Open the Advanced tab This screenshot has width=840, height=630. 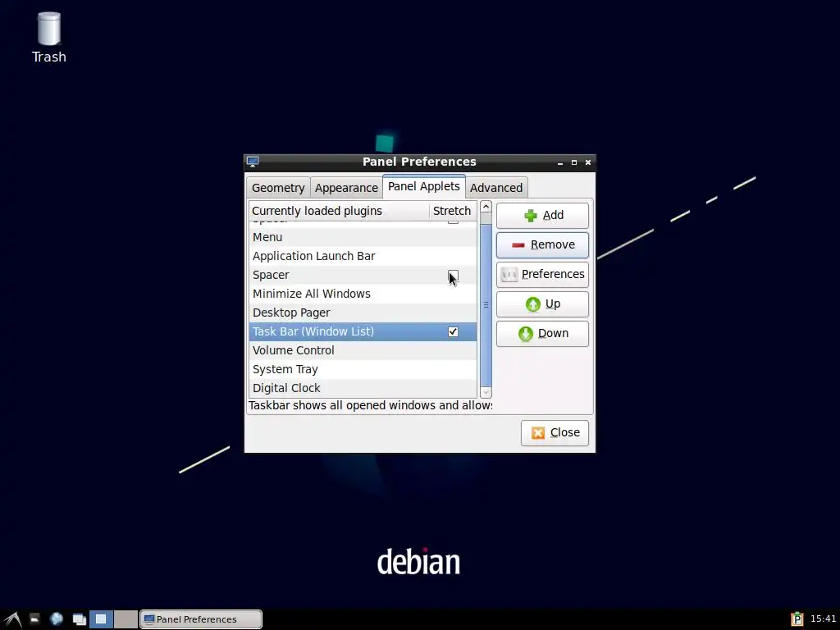[496, 188]
